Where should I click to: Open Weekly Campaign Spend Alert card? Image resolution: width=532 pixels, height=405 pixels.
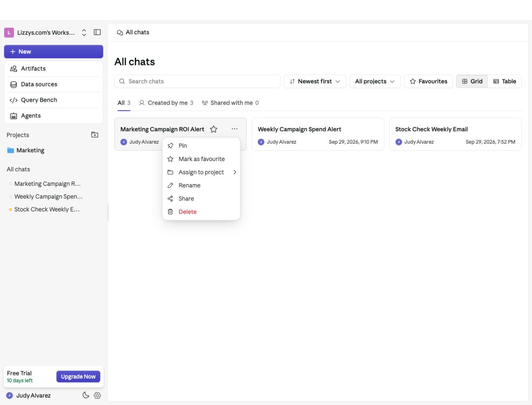(x=318, y=134)
